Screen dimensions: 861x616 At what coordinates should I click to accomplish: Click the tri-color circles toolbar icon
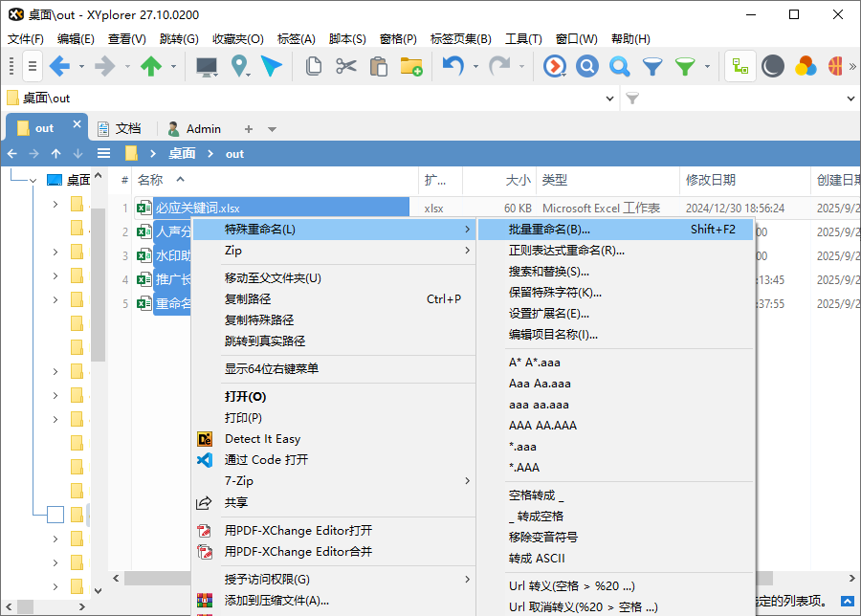coord(805,68)
